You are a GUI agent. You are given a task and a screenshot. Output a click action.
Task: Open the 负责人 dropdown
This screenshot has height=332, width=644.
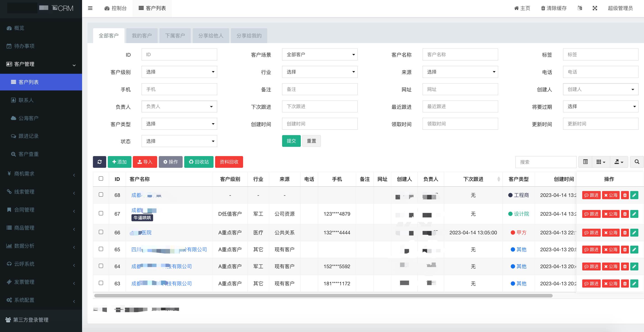point(179,106)
